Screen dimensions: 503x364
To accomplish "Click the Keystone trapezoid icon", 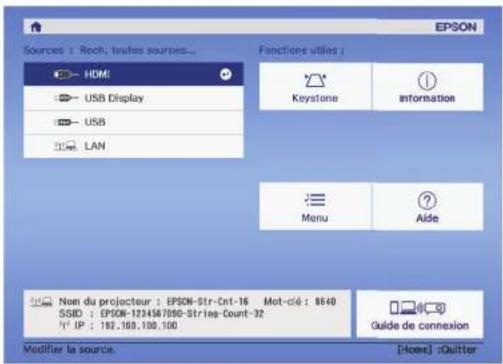I will (315, 80).
